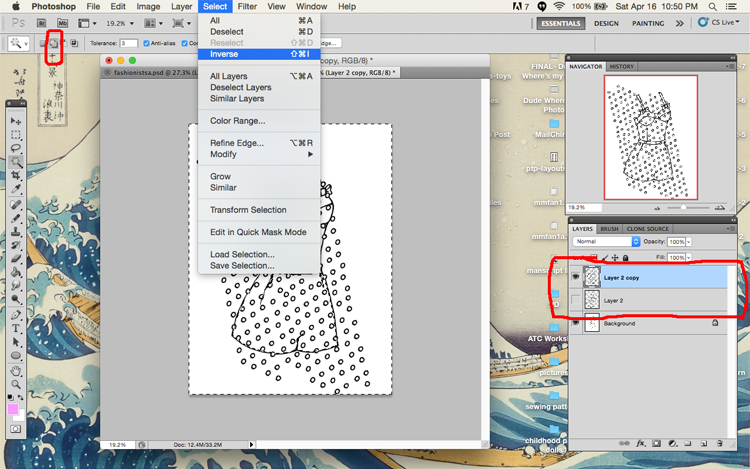Hide Layer 2 copy visibility eye
Image resolution: width=750 pixels, height=469 pixels.
[x=575, y=277]
